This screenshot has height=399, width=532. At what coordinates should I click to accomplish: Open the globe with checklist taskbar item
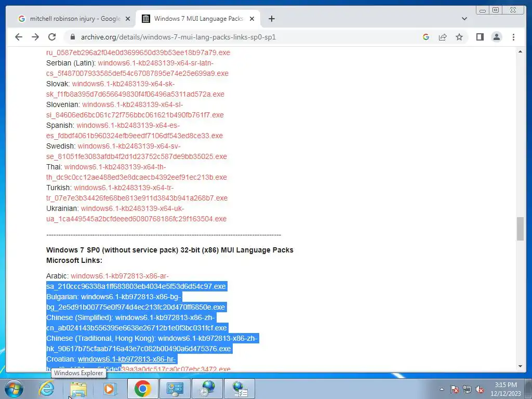coord(240,389)
